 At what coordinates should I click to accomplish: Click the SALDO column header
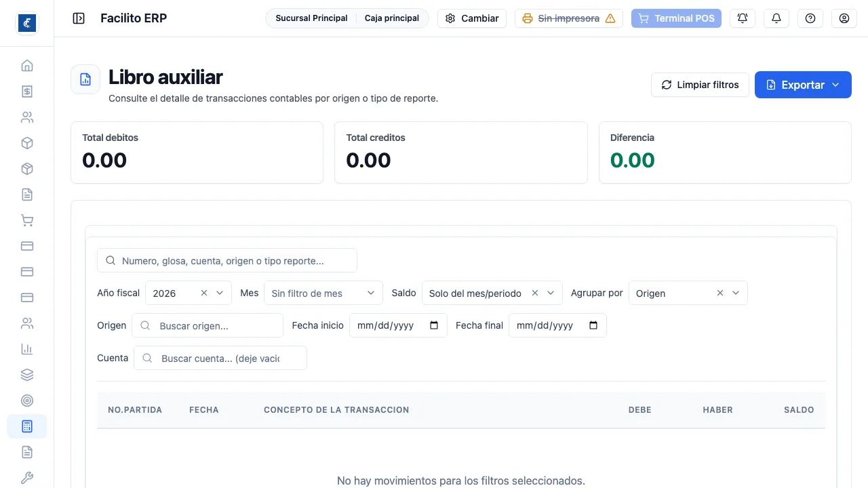click(x=799, y=410)
